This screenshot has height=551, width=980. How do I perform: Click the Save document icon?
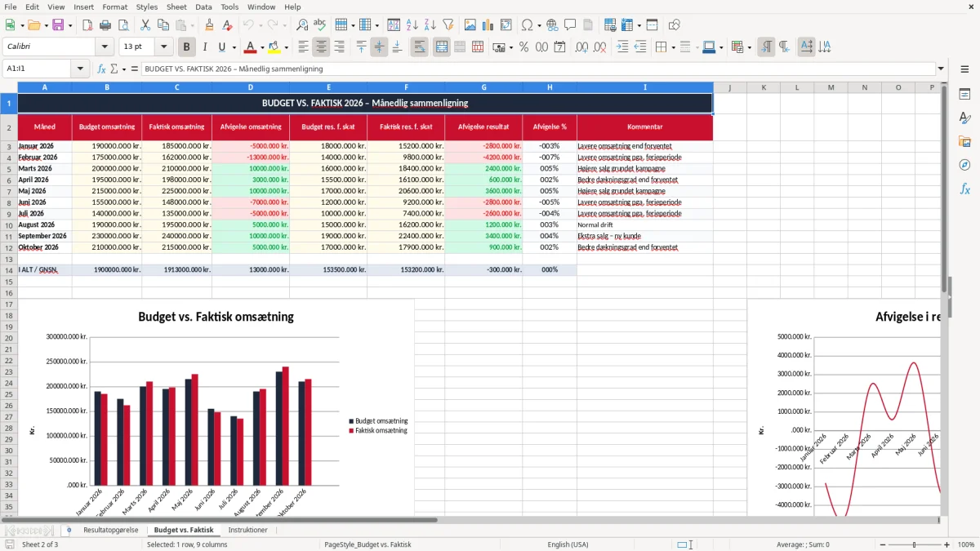pyautogui.click(x=60, y=25)
